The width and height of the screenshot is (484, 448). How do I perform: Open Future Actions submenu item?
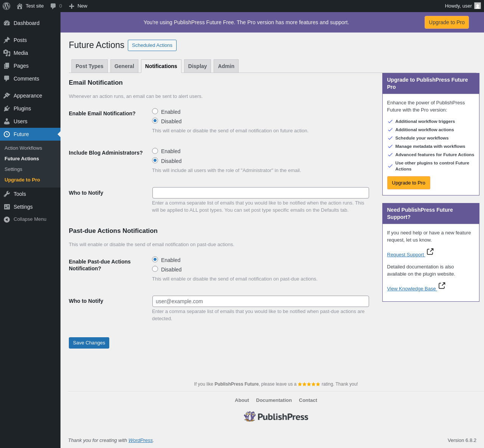point(22,159)
